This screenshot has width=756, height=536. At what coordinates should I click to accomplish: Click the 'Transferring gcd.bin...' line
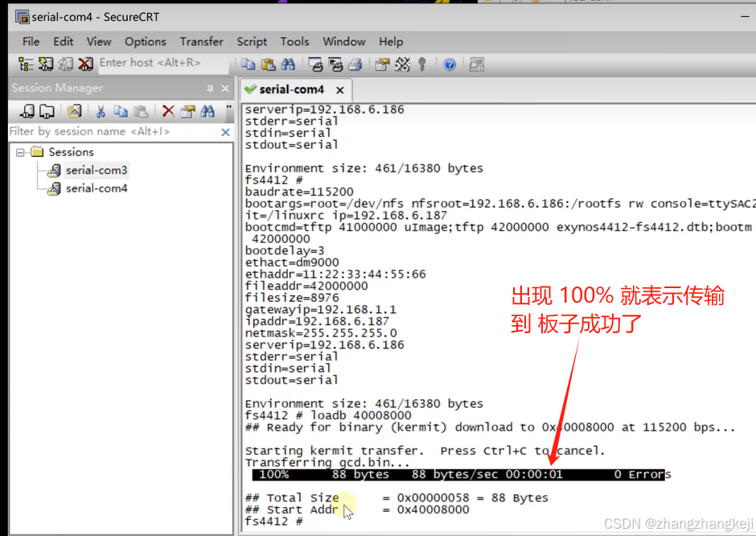[x=327, y=462]
